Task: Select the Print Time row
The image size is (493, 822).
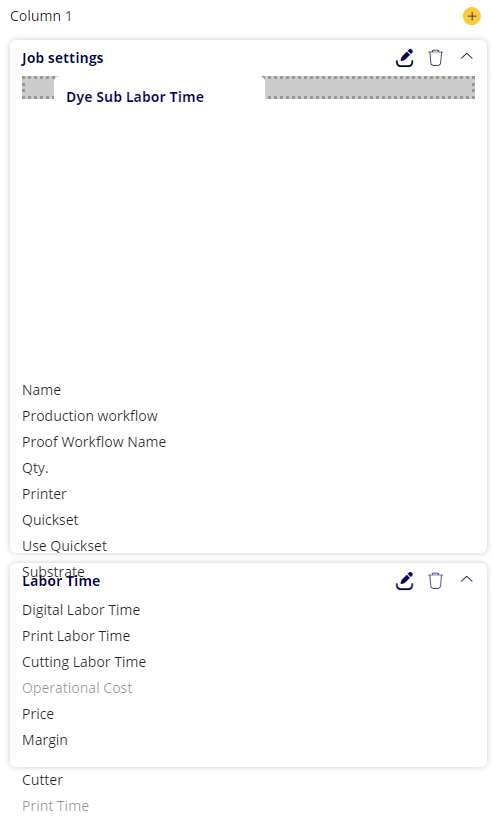Action: coord(55,806)
